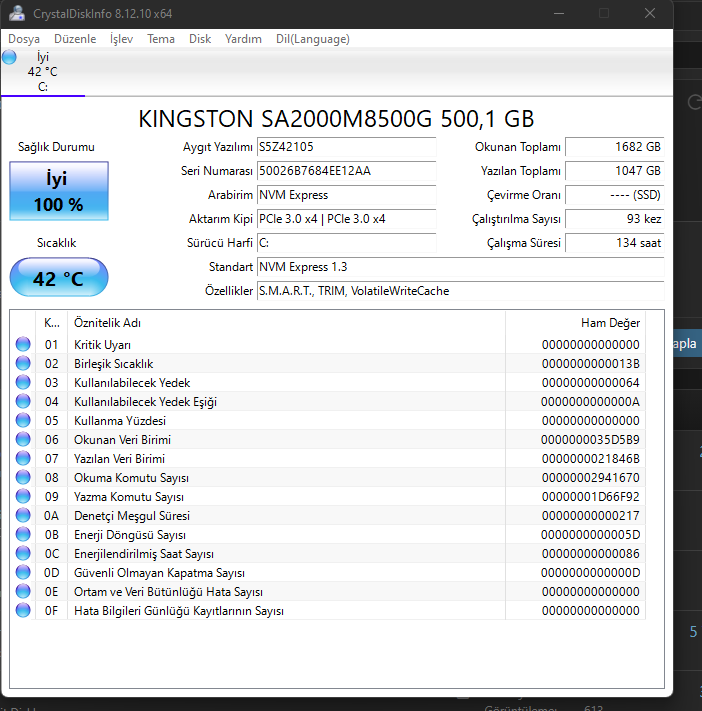Click status orb for Okunan Veri Birimi row
Viewport: 702px width, 711px height.
pyautogui.click(x=23, y=439)
